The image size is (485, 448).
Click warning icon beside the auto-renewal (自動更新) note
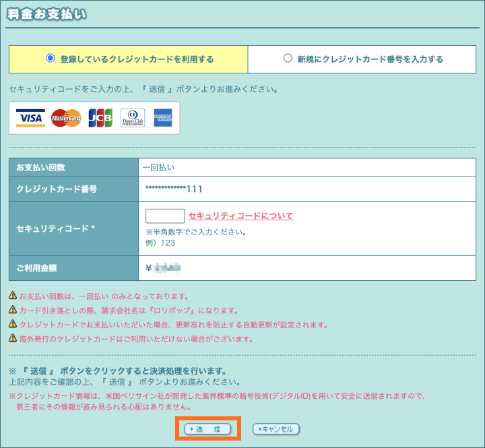click(13, 324)
